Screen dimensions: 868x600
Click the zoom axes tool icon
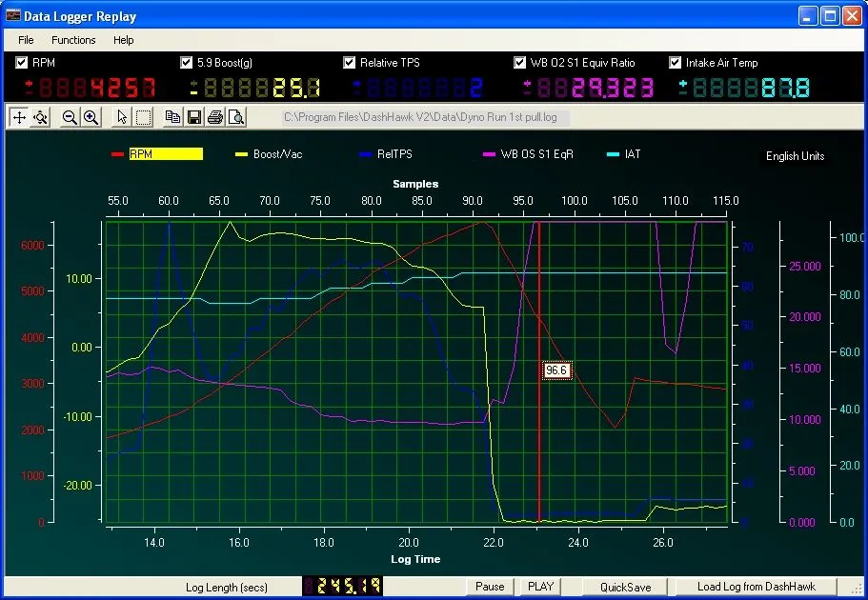pyautogui.click(x=40, y=117)
